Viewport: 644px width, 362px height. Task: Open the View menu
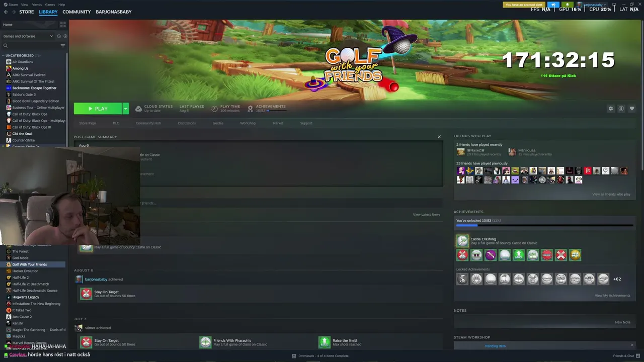click(x=24, y=5)
